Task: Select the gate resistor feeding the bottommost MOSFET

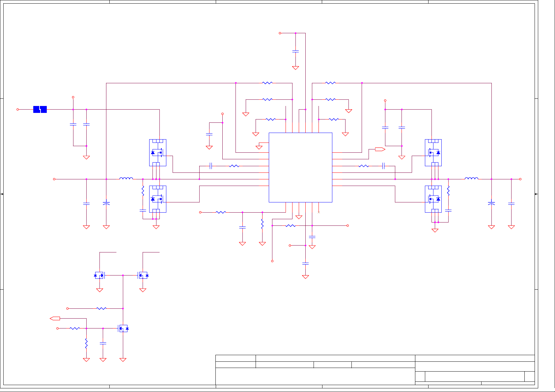Action: (x=75, y=328)
